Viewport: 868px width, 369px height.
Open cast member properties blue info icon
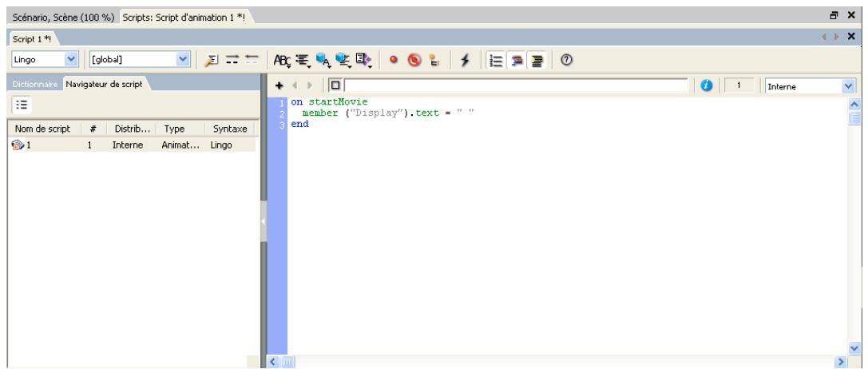(706, 86)
